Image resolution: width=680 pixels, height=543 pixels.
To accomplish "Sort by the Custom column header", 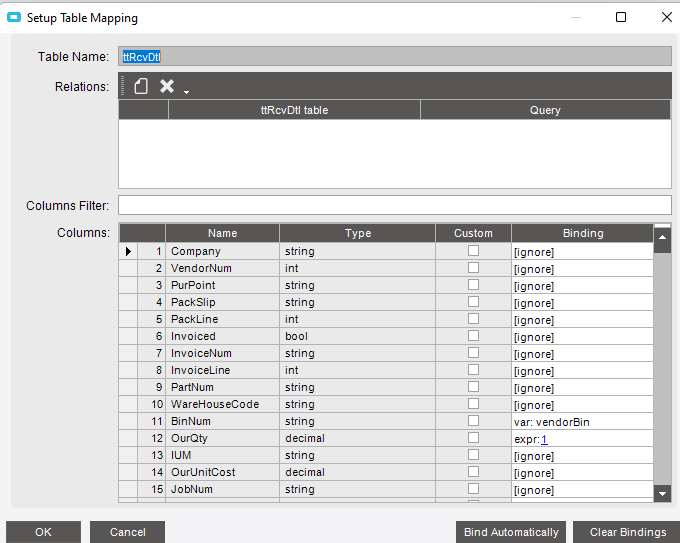I will click(473, 233).
